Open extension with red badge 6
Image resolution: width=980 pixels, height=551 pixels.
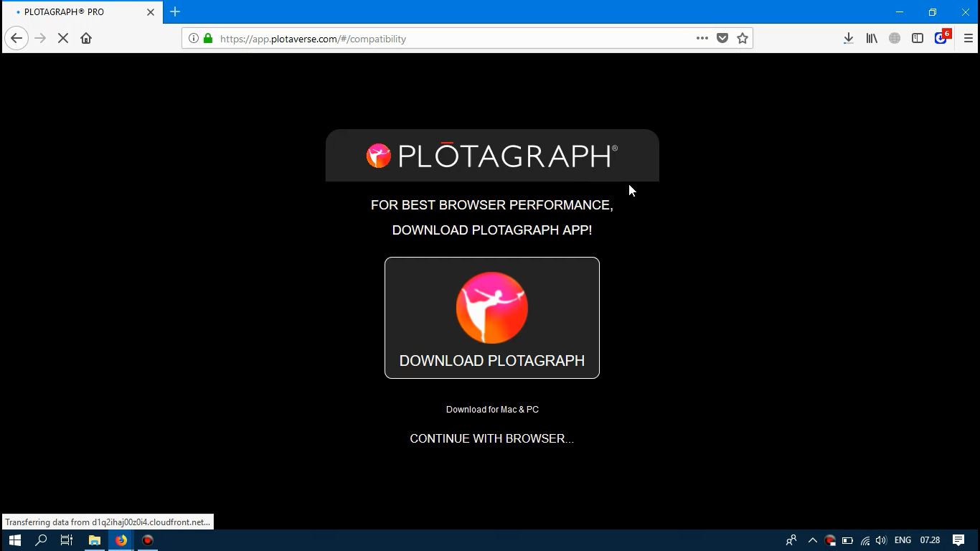coord(941,38)
